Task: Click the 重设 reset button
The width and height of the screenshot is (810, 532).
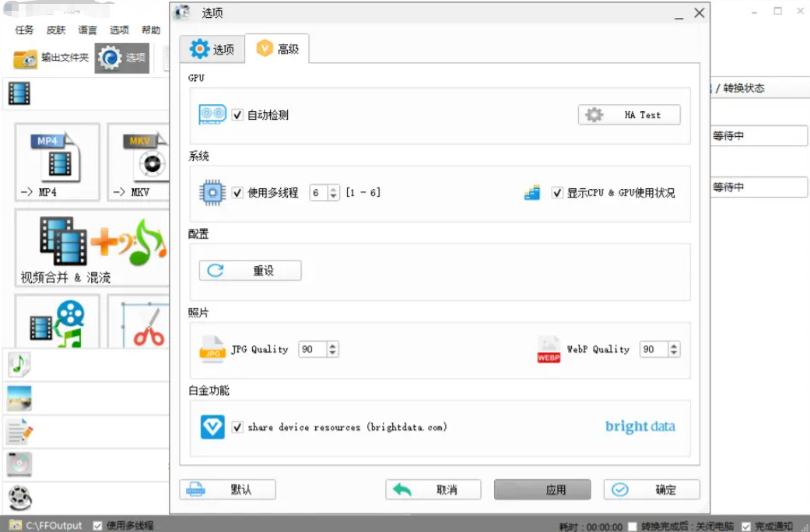Action: click(250, 271)
